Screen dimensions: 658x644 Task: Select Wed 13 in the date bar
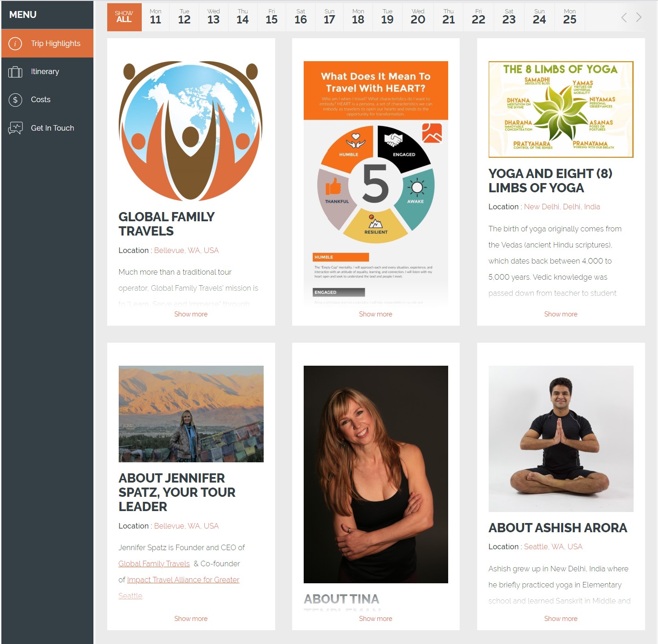(214, 17)
